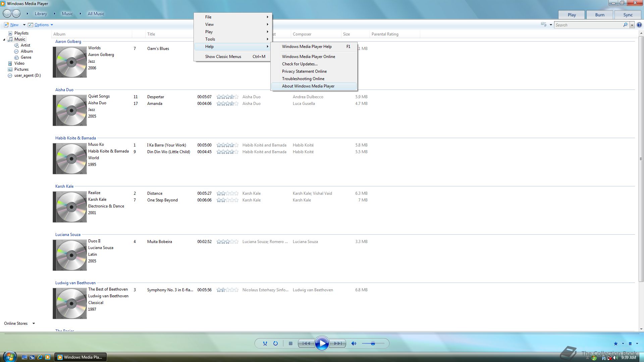The width and height of the screenshot is (644, 362).
Task: Open the File submenu
Action: [233, 17]
